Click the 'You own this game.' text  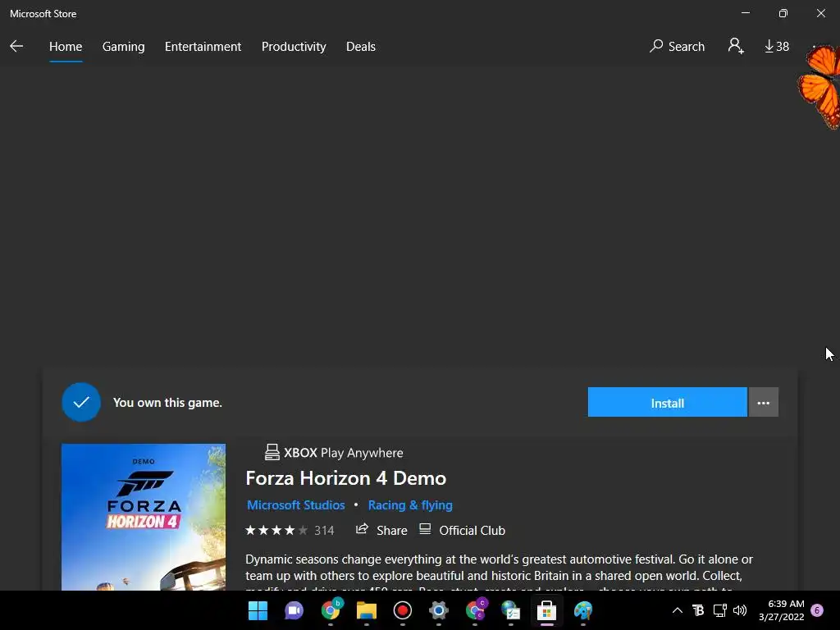(x=167, y=403)
